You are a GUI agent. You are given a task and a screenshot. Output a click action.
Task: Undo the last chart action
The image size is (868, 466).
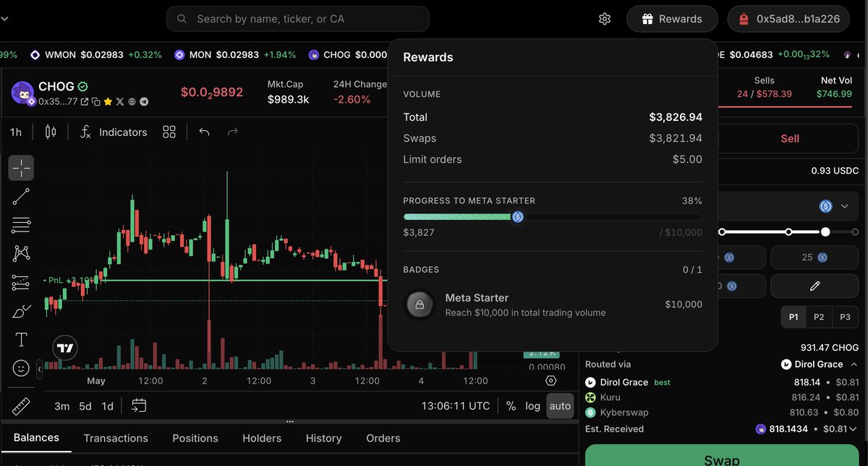(204, 132)
